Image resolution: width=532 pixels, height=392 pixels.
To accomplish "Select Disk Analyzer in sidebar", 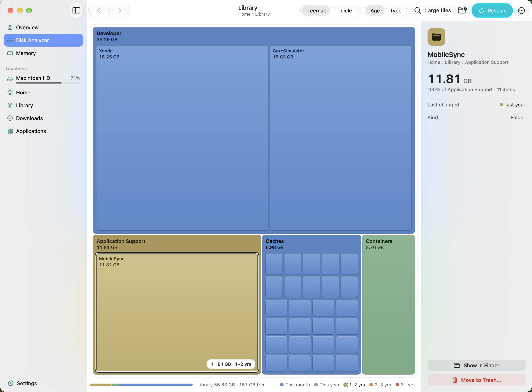I will coord(43,40).
